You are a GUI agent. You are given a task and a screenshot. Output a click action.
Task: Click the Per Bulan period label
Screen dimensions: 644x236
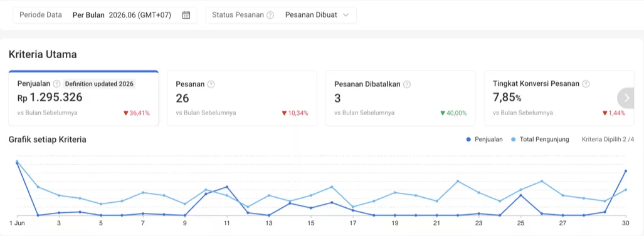coord(88,15)
